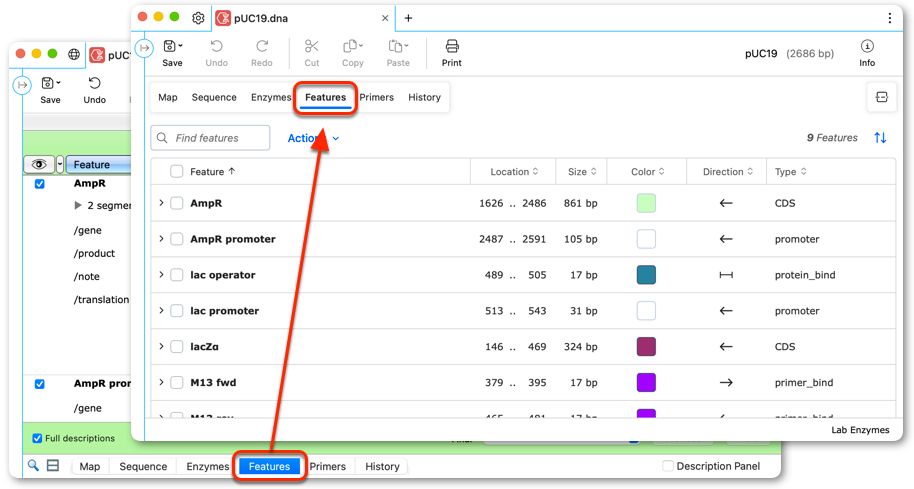Enable the Description Panel checkbox

click(668, 466)
